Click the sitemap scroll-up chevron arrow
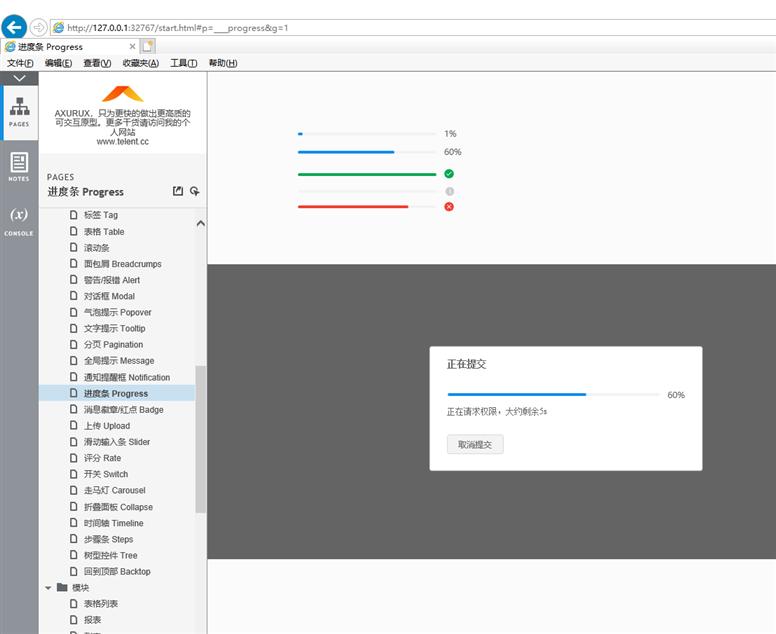The width and height of the screenshot is (776, 634). tap(200, 223)
